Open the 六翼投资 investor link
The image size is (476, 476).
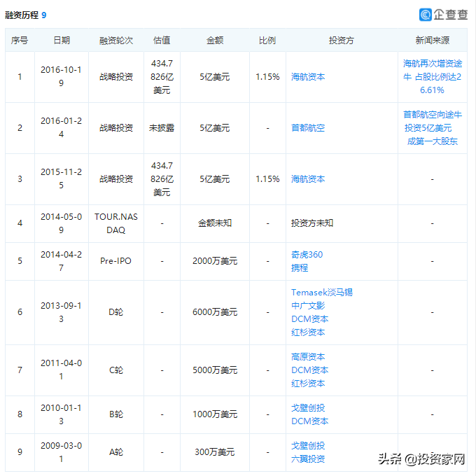click(308, 459)
